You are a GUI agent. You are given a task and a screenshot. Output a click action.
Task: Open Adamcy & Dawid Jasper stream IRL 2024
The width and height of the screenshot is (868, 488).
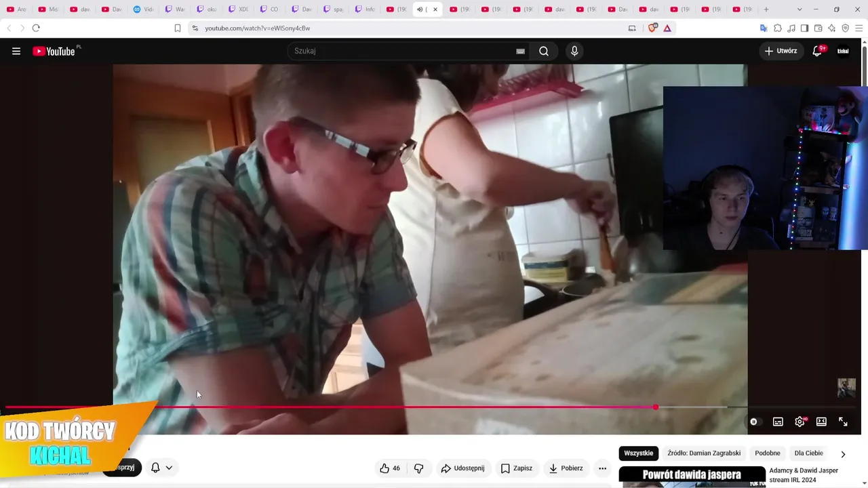point(804,475)
